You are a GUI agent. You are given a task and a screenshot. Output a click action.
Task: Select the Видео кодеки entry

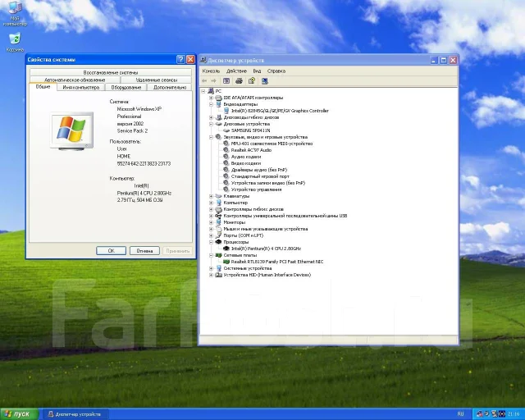pyautogui.click(x=246, y=163)
